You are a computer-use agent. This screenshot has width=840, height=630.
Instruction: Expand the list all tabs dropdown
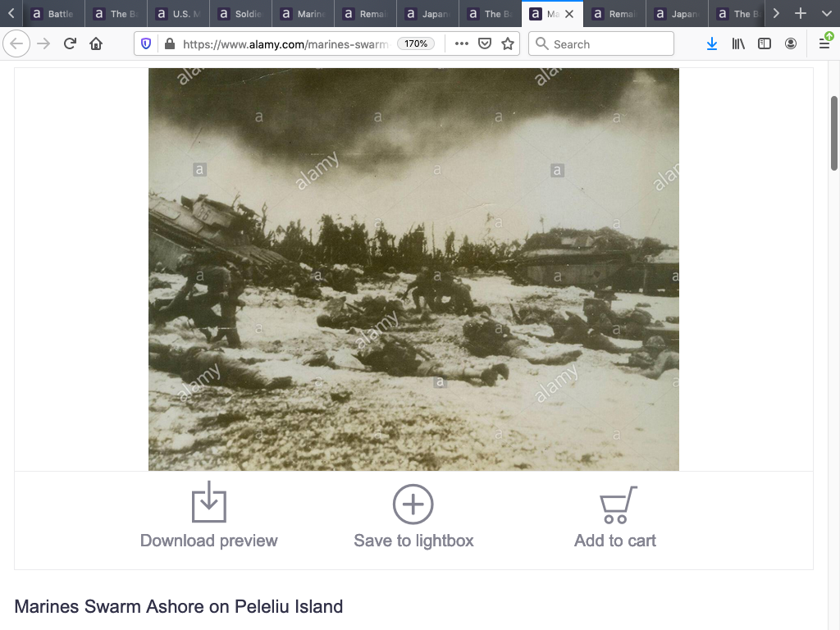[826, 14]
